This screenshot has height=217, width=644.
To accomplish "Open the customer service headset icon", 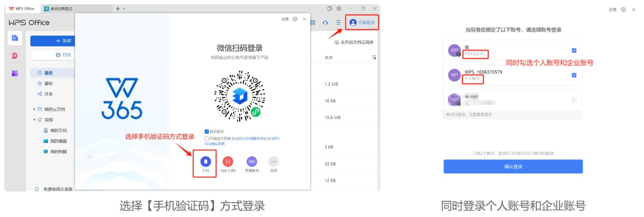I will (x=325, y=23).
